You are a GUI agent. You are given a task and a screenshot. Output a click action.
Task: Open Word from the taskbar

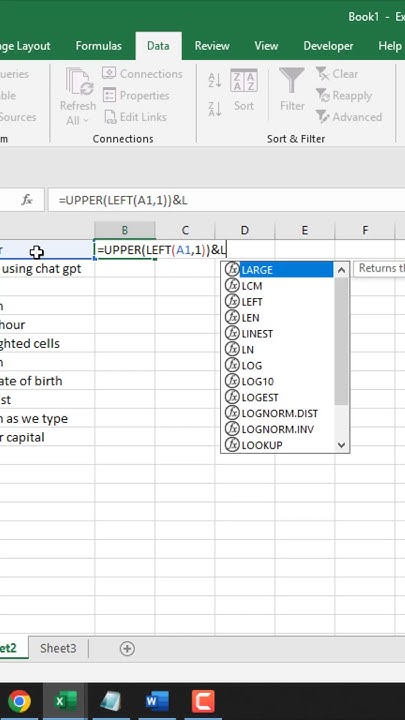(157, 701)
